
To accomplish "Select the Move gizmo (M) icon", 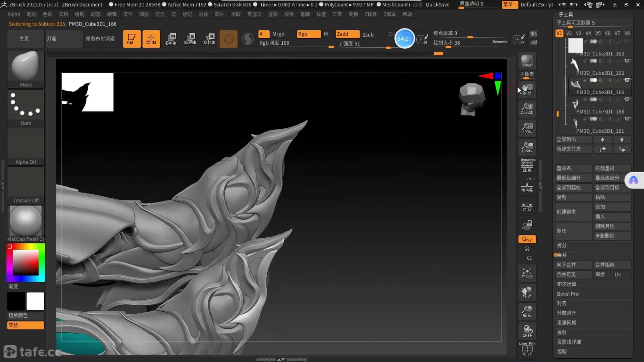I will pos(171,39).
